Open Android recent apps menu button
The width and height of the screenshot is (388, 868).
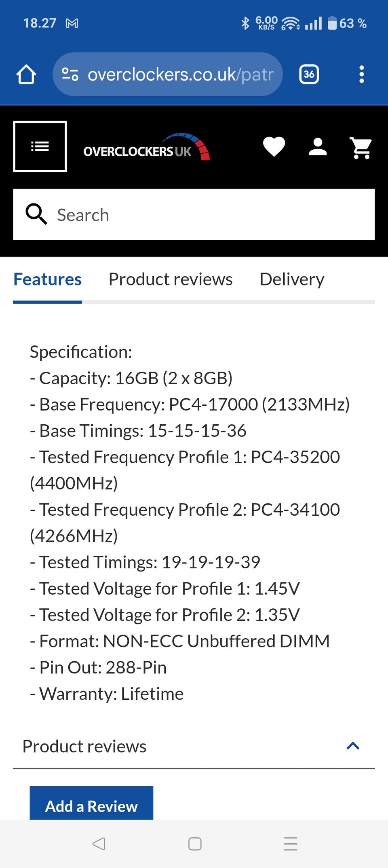pyautogui.click(x=290, y=844)
